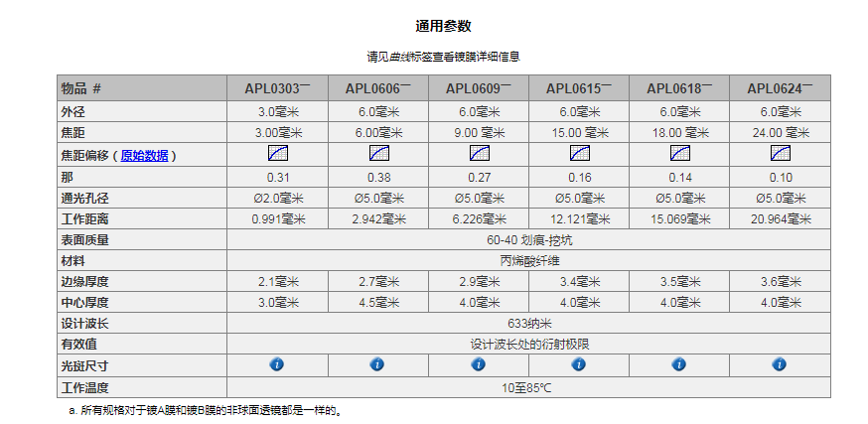Click the 20.964毫米 working distance cell
Viewport: 868px width, 424px height.
point(780,218)
